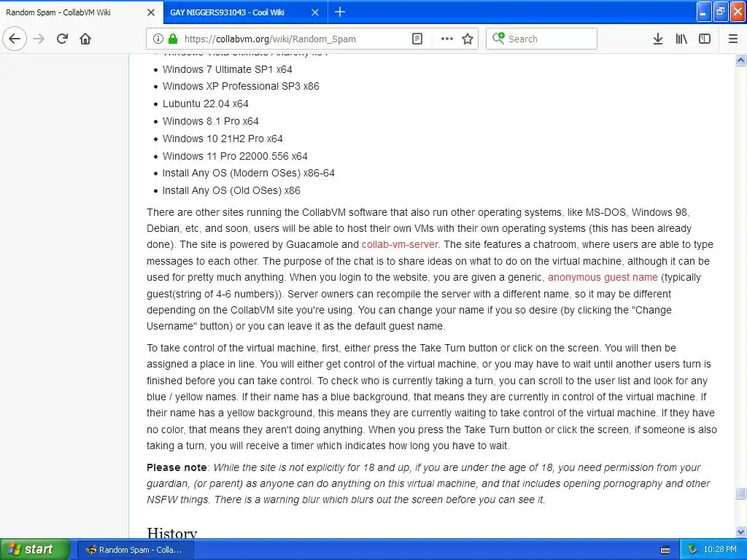Click the Windows 10 21H2 Pro x64 item
The height and width of the screenshot is (560, 747).
pyautogui.click(x=222, y=139)
